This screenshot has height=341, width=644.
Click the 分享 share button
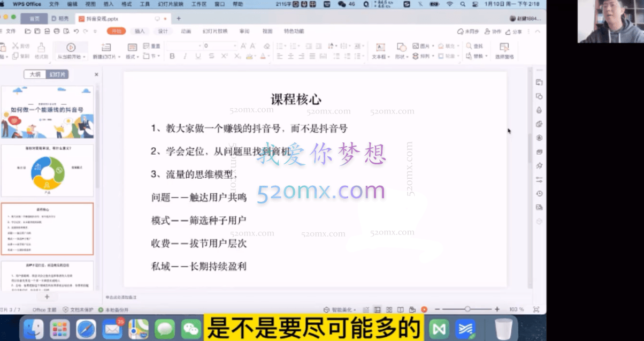(514, 31)
